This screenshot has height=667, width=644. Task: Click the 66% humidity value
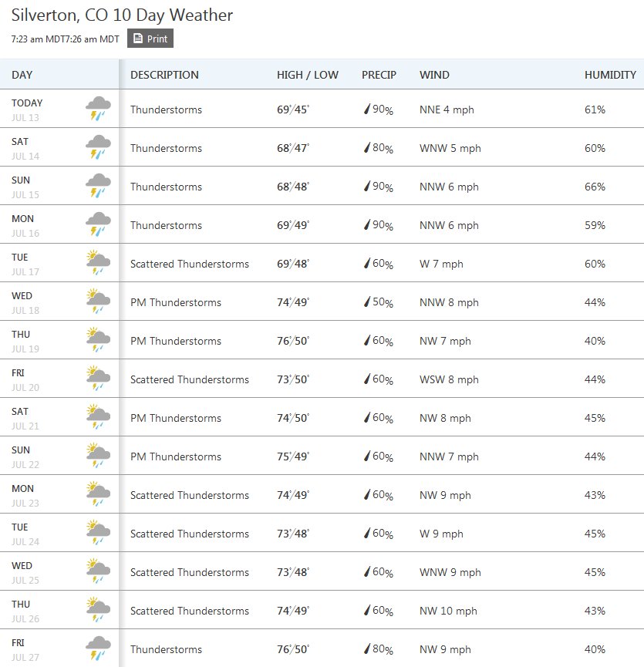595,187
